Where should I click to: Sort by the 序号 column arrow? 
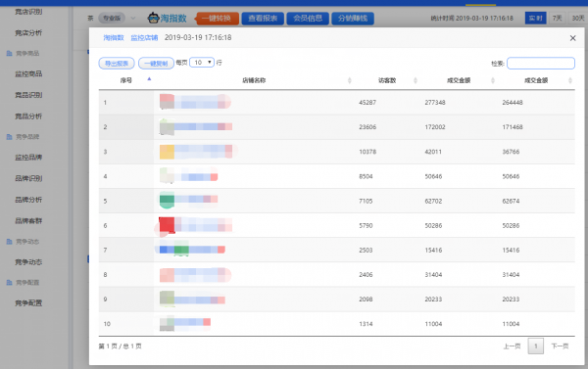coord(149,79)
